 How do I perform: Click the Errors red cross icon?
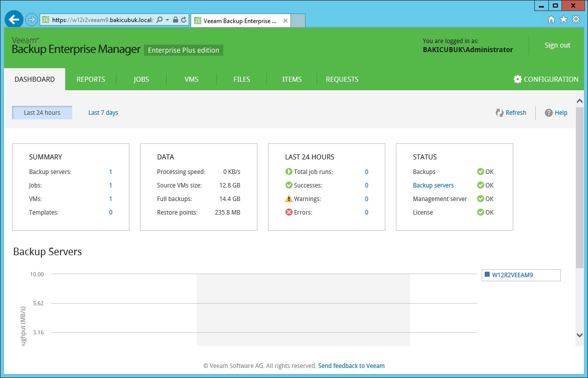click(289, 212)
